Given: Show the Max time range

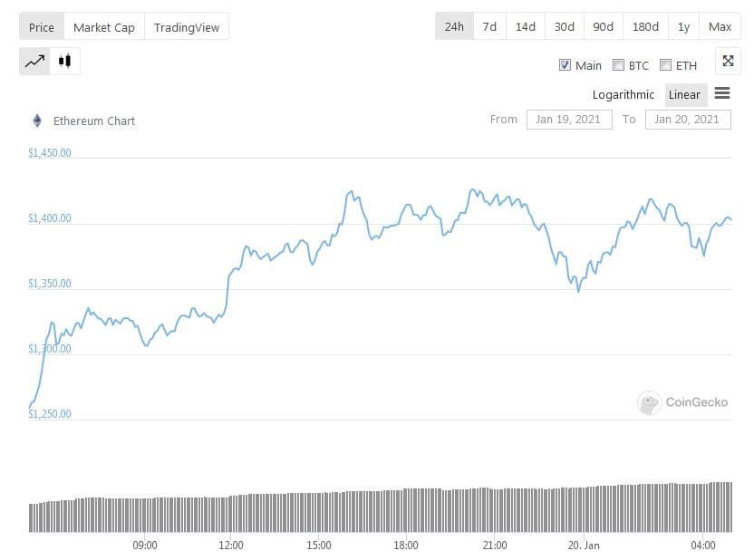Looking at the screenshot, I should tap(720, 26).
